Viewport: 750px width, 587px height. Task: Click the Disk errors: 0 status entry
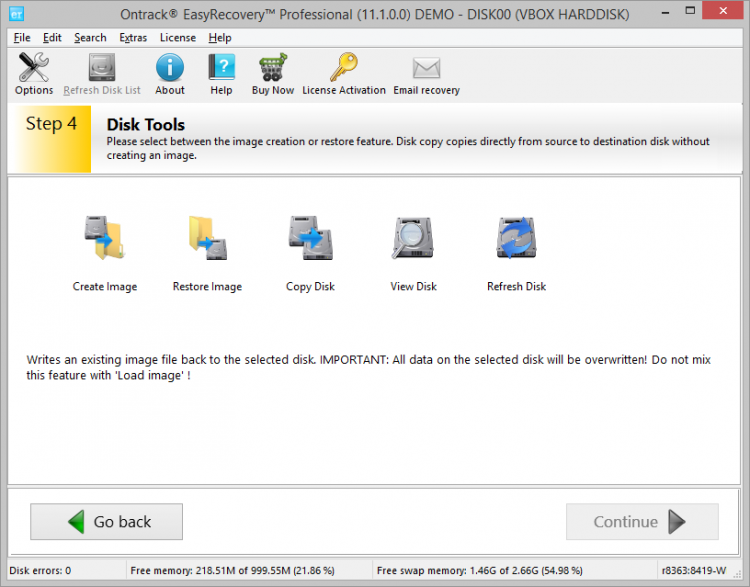click(40, 570)
